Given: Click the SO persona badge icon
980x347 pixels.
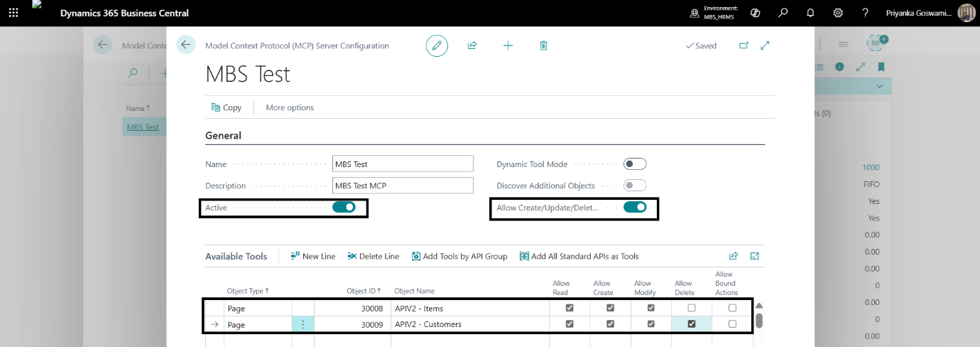Looking at the screenshot, I should click(x=877, y=43).
